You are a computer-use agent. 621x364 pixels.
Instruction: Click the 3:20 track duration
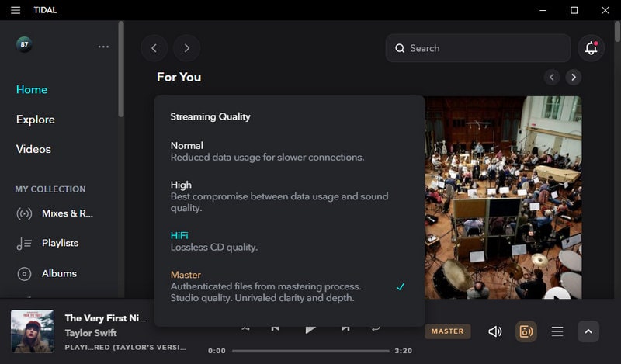click(x=404, y=351)
